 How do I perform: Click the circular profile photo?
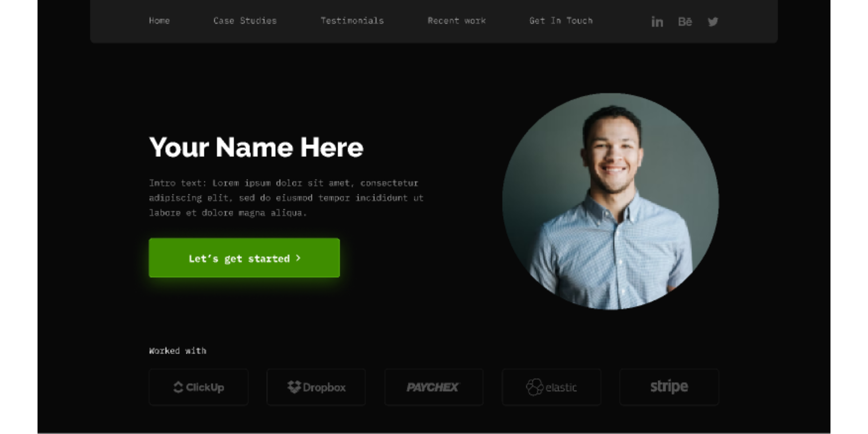coord(610,202)
